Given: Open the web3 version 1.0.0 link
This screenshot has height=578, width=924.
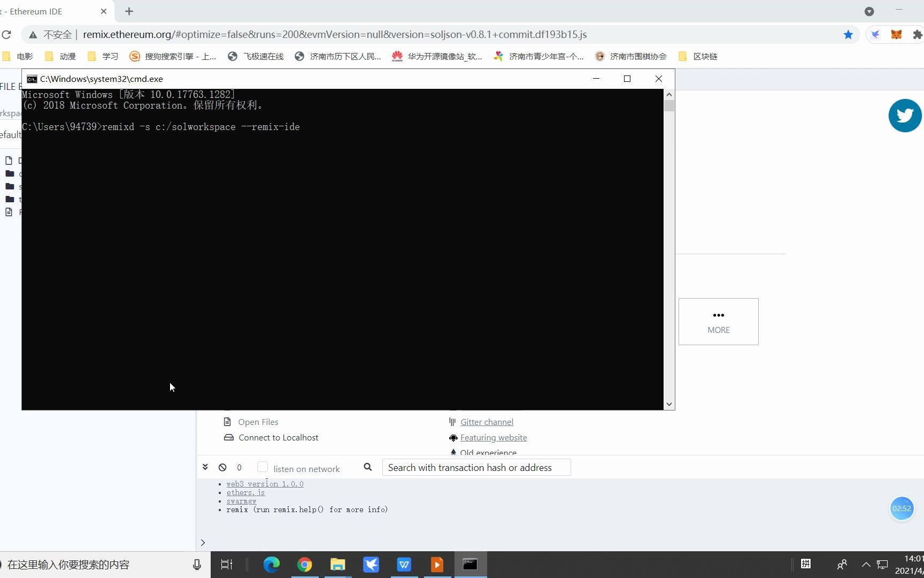Looking at the screenshot, I should (x=265, y=484).
